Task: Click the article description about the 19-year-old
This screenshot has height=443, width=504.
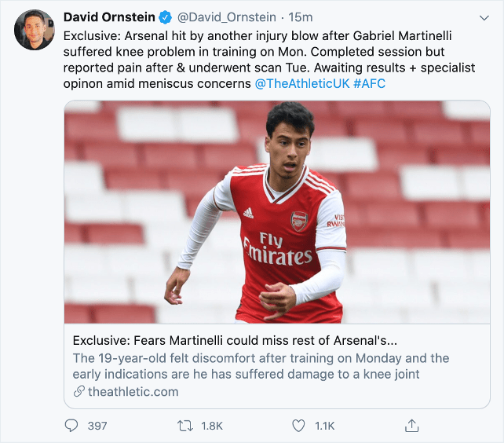Action: (x=261, y=366)
